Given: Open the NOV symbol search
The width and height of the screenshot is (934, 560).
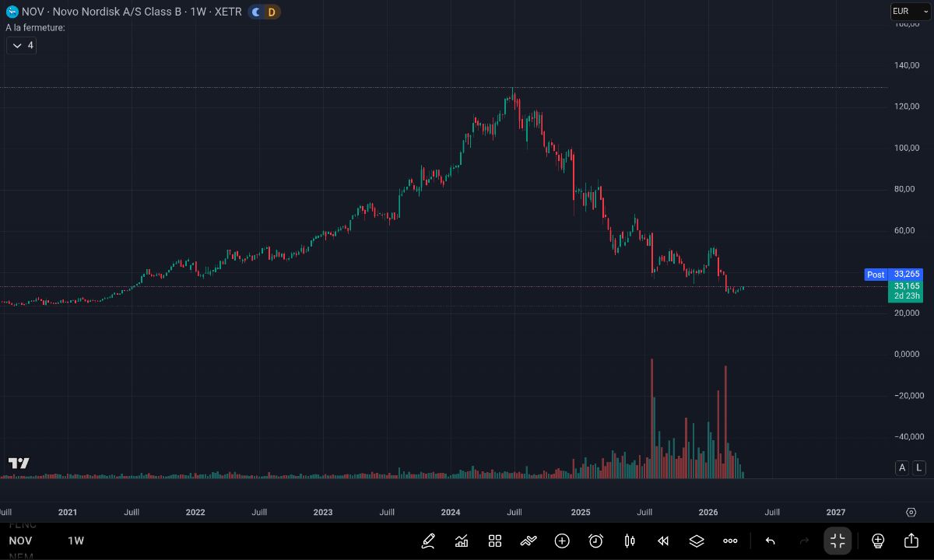Looking at the screenshot, I should coord(21,541).
